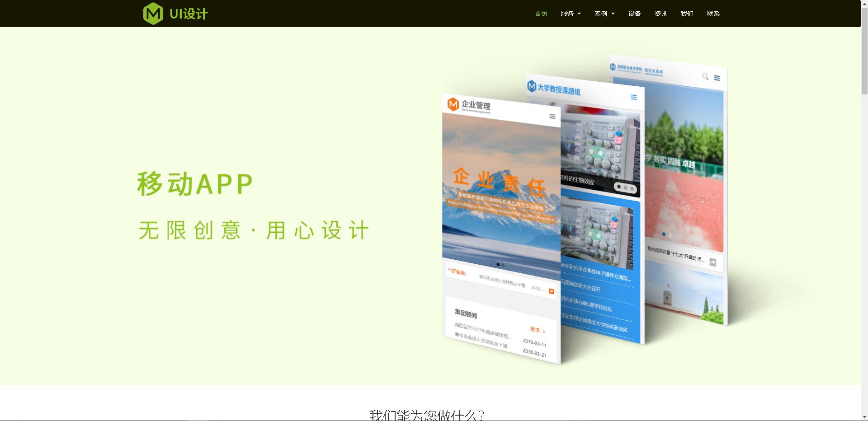Click the 更多 link in 集团要闻
This screenshot has width=868, height=421.
pos(538,330)
